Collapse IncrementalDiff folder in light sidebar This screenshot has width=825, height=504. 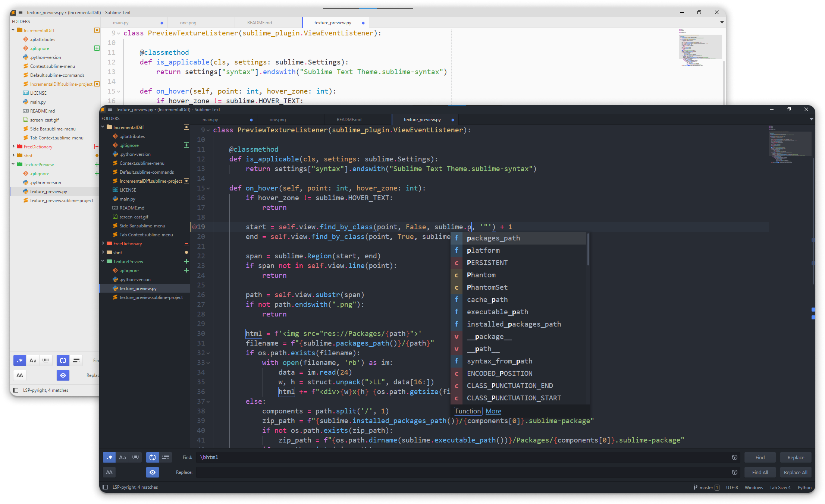[13, 30]
